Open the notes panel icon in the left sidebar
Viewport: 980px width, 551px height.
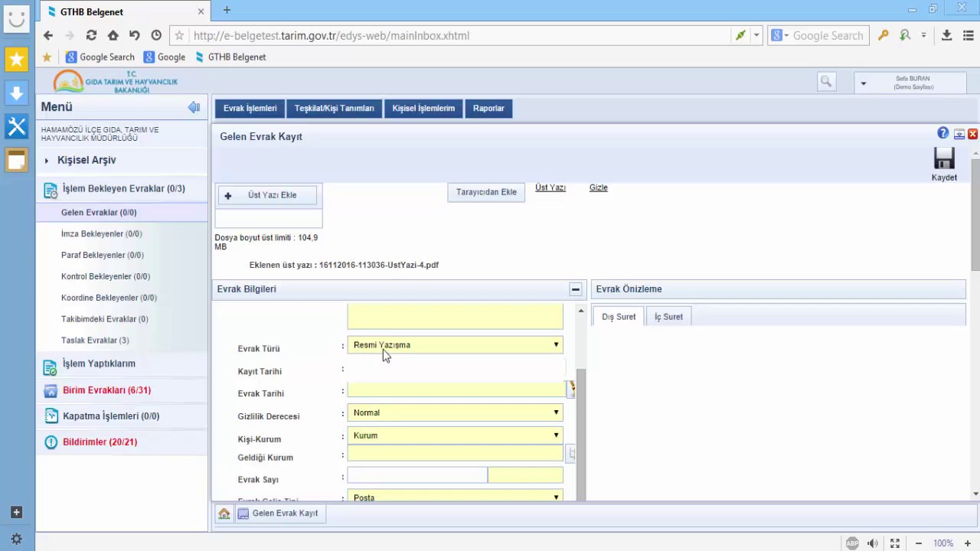tap(17, 160)
